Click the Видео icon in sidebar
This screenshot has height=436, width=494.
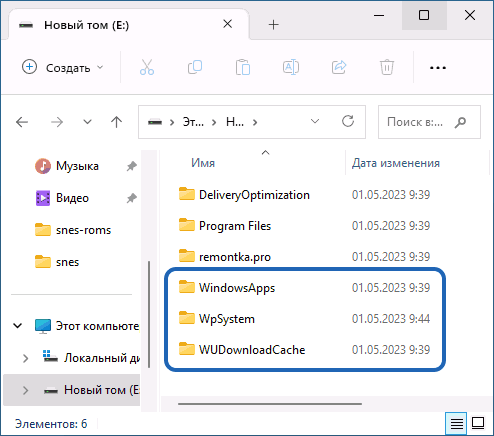tap(43, 198)
